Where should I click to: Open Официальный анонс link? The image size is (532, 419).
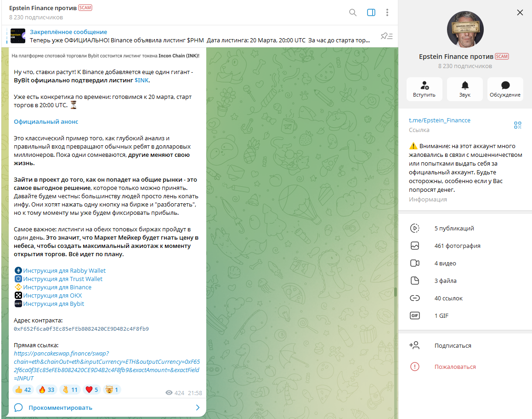[x=46, y=121]
